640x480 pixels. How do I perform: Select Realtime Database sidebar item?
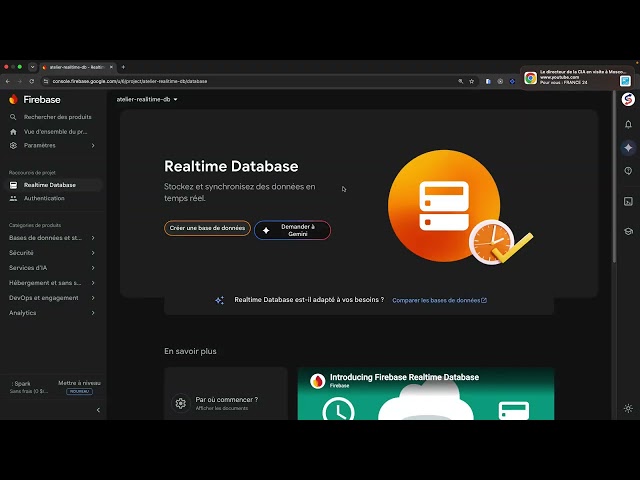click(53, 185)
